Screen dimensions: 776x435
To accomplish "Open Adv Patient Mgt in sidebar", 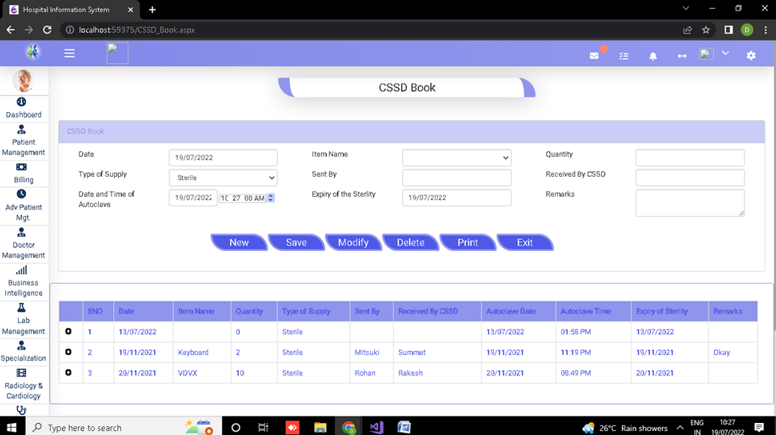I will click(x=23, y=206).
